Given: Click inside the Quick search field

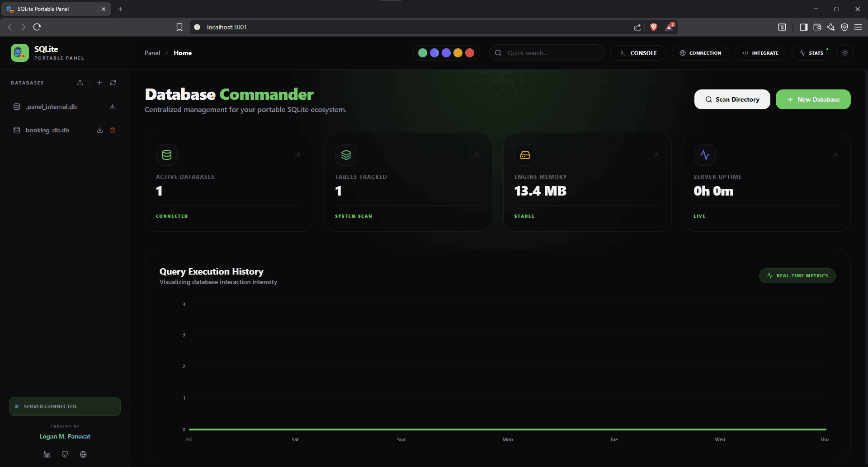Looking at the screenshot, I should 547,53.
